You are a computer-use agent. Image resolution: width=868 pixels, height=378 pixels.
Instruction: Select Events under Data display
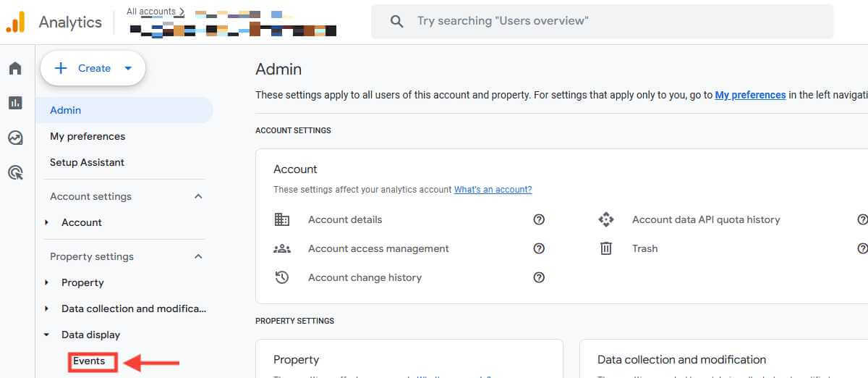coord(89,361)
